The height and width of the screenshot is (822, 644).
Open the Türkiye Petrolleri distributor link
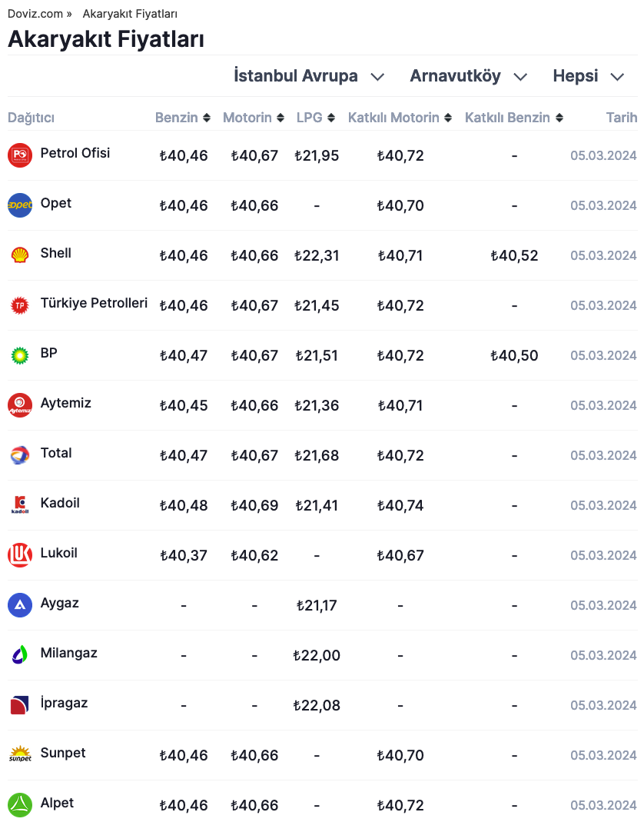[94, 303]
